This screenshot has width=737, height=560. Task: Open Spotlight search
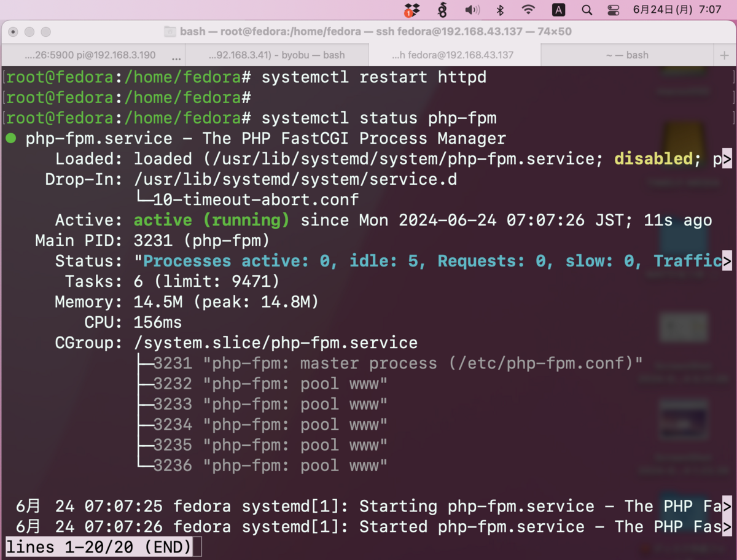587,10
